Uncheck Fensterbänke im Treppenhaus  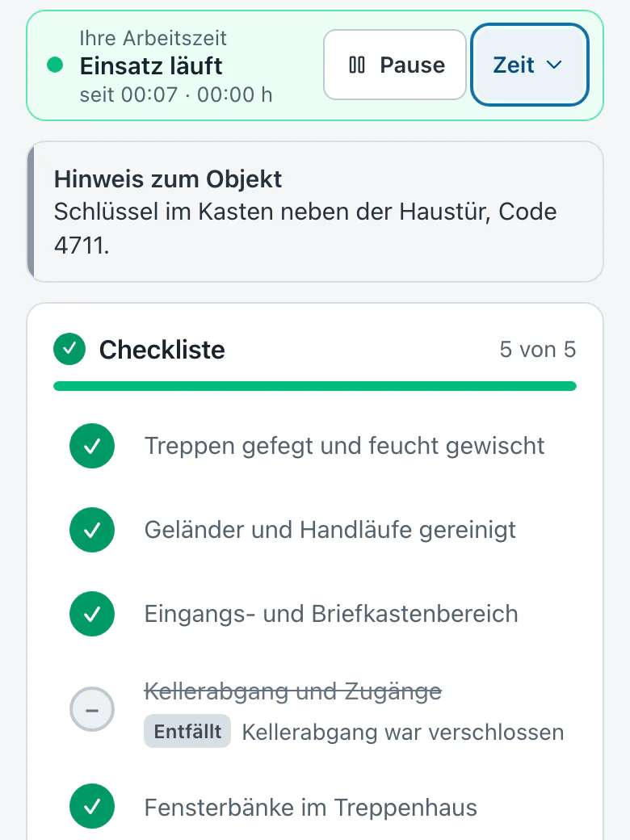[92, 806]
